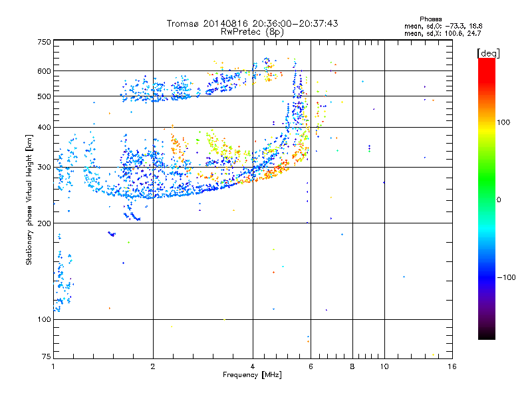Click the colorbar tick label '-100'
Screen dimensions: 532x399
tap(506, 277)
